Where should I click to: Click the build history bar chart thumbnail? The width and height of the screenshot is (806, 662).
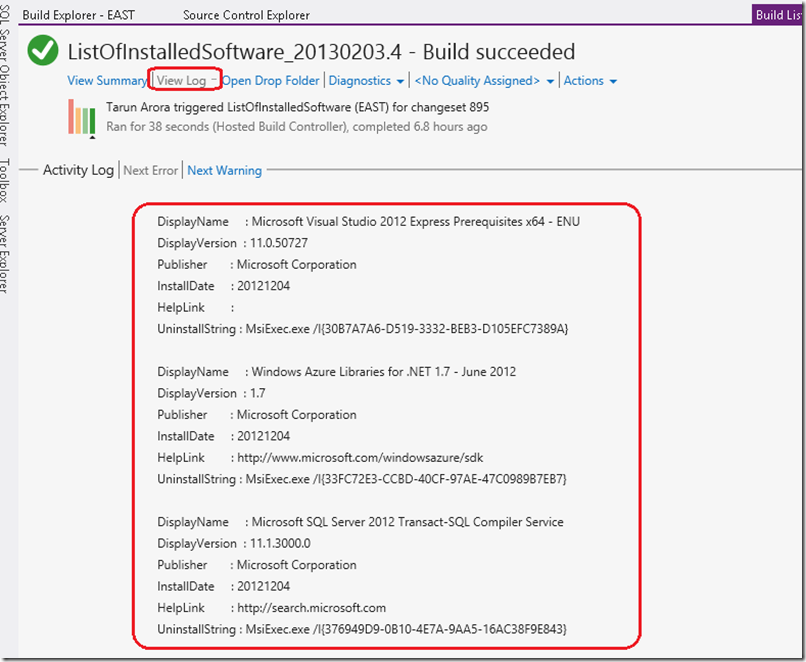click(x=82, y=118)
